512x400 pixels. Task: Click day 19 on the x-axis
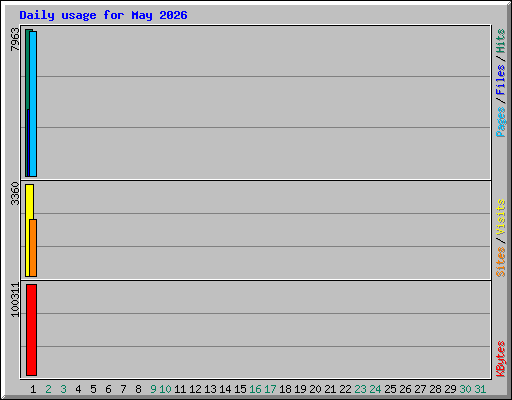point(300,389)
